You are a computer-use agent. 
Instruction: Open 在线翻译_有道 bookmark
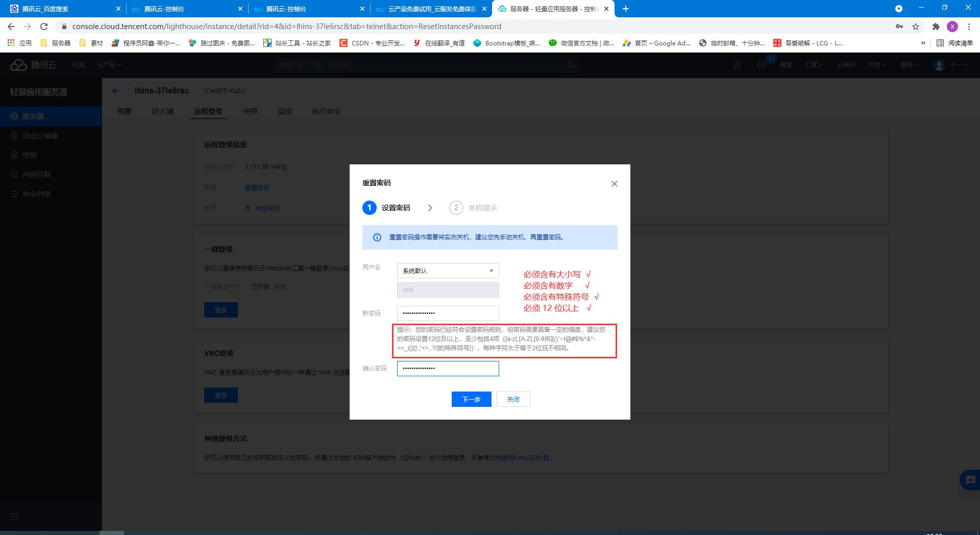tap(439, 43)
